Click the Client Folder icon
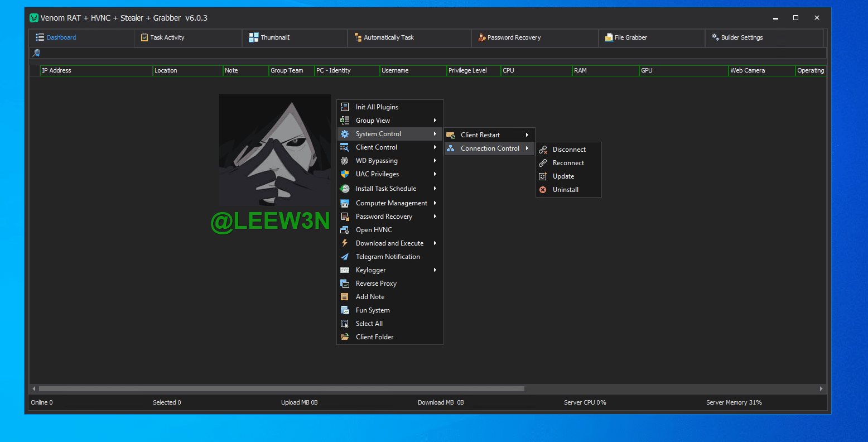The height and width of the screenshot is (442, 868). tap(345, 337)
